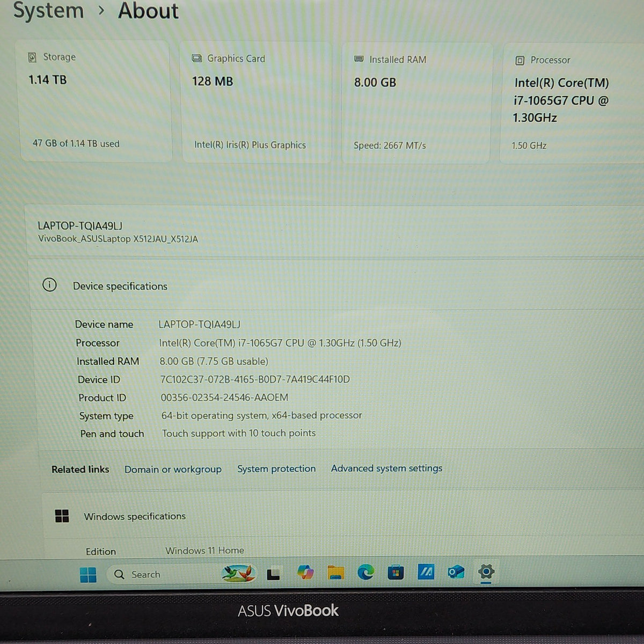This screenshot has height=644, width=644.
Task: Open Microsoft Store from the taskbar
Action: (x=396, y=573)
